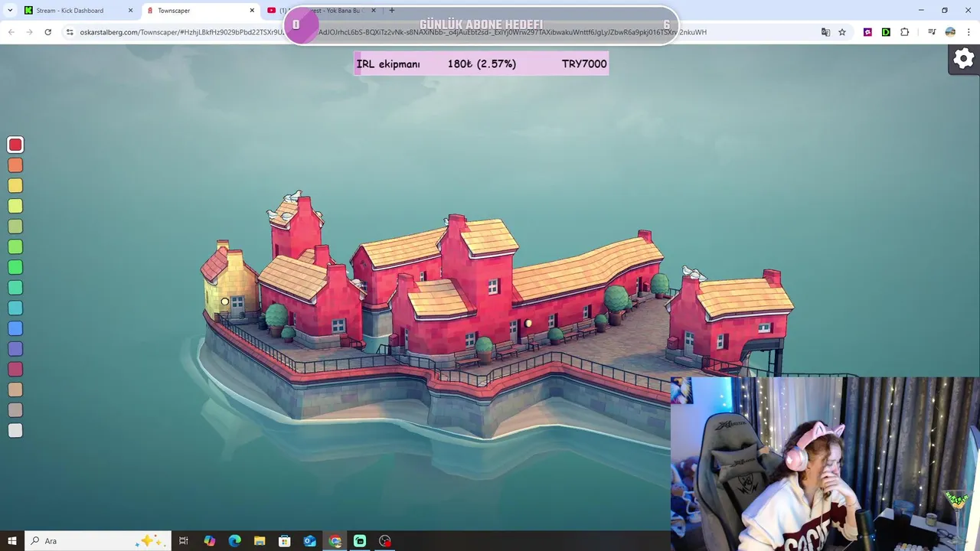Close the Townscaper tab
Viewport: 980px width, 551px height.
[x=251, y=11]
